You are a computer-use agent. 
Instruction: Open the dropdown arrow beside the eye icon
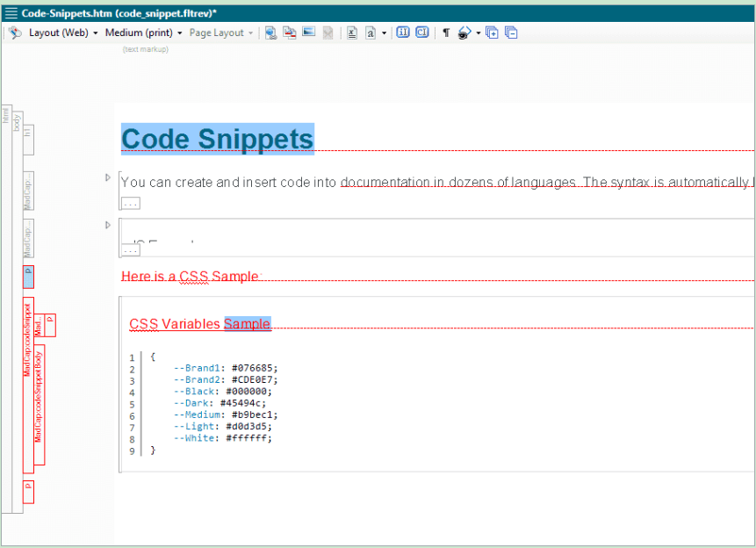479,33
